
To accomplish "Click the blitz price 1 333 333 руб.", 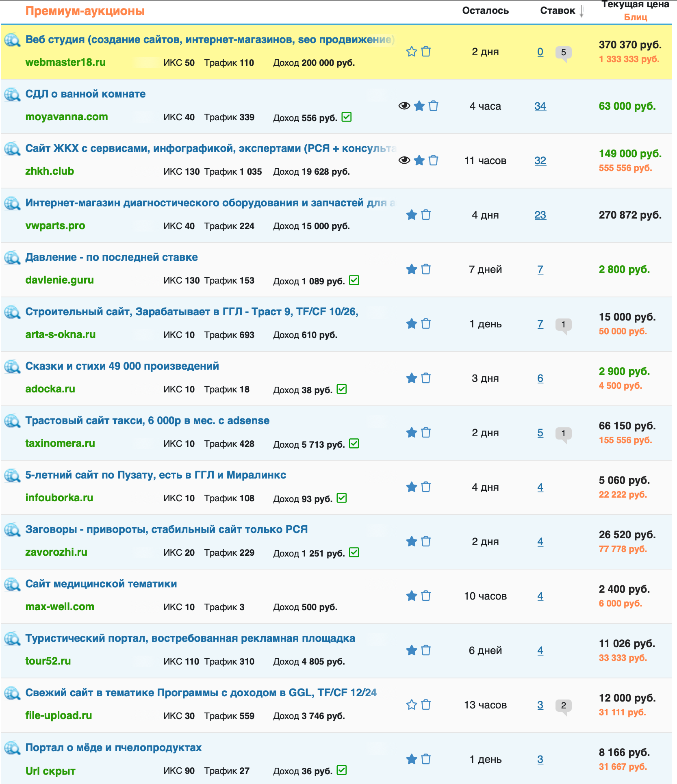I will (x=629, y=59).
